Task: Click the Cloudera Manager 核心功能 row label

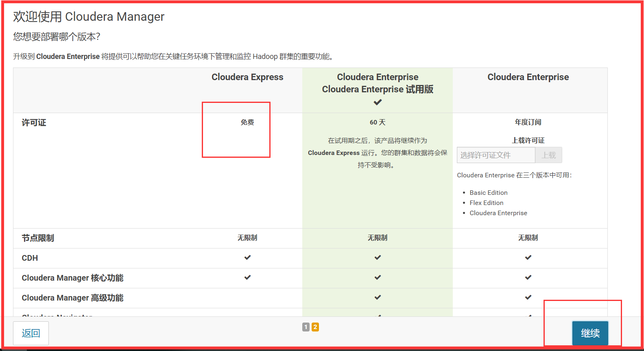Action: pyautogui.click(x=72, y=278)
